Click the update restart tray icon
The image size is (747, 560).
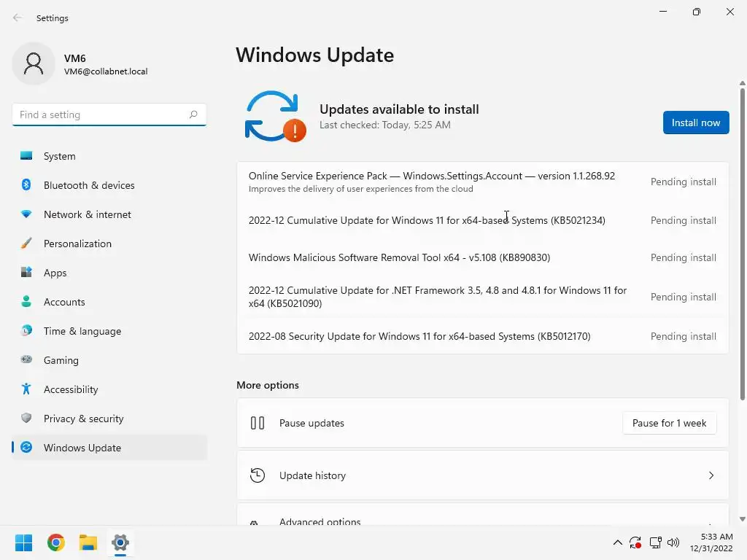[x=635, y=542]
